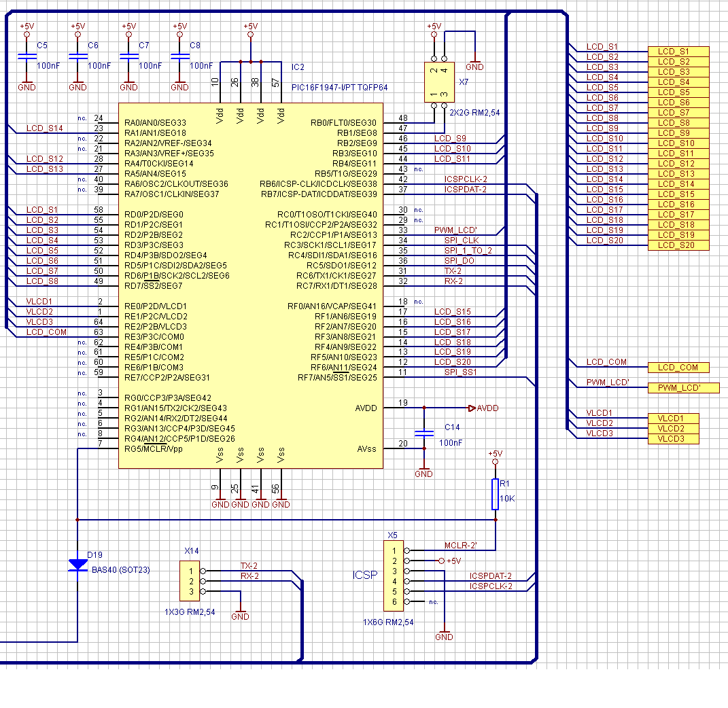Select capacitor C14 near AVDD
The image size is (728, 708).
pyautogui.click(x=424, y=433)
